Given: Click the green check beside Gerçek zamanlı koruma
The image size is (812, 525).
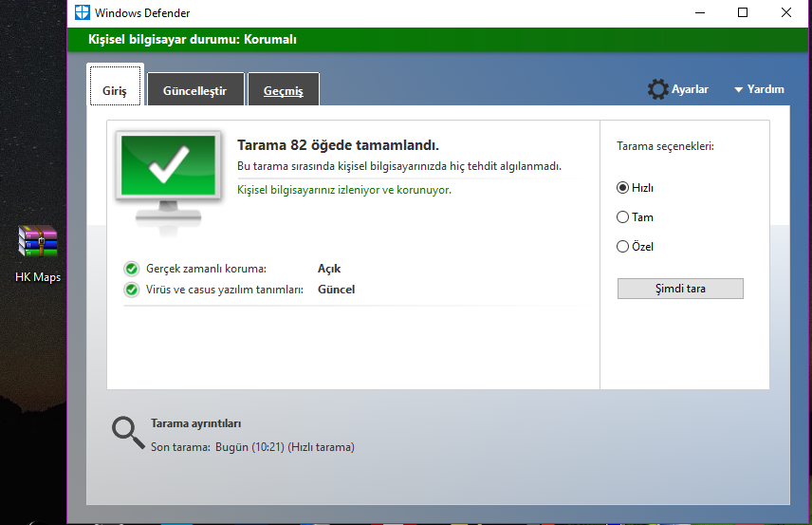Looking at the screenshot, I should (132, 269).
